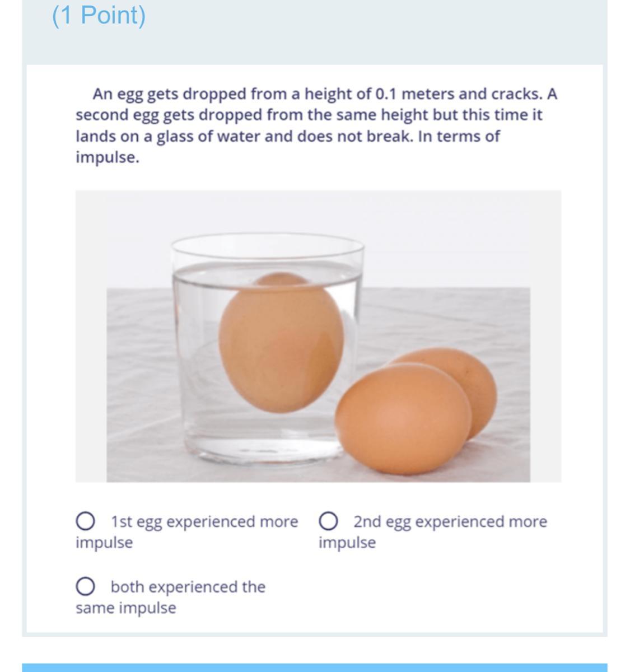Click the "1st egg experienced more" answer label
Viewport: 630px width, 672px height.
coord(204,522)
